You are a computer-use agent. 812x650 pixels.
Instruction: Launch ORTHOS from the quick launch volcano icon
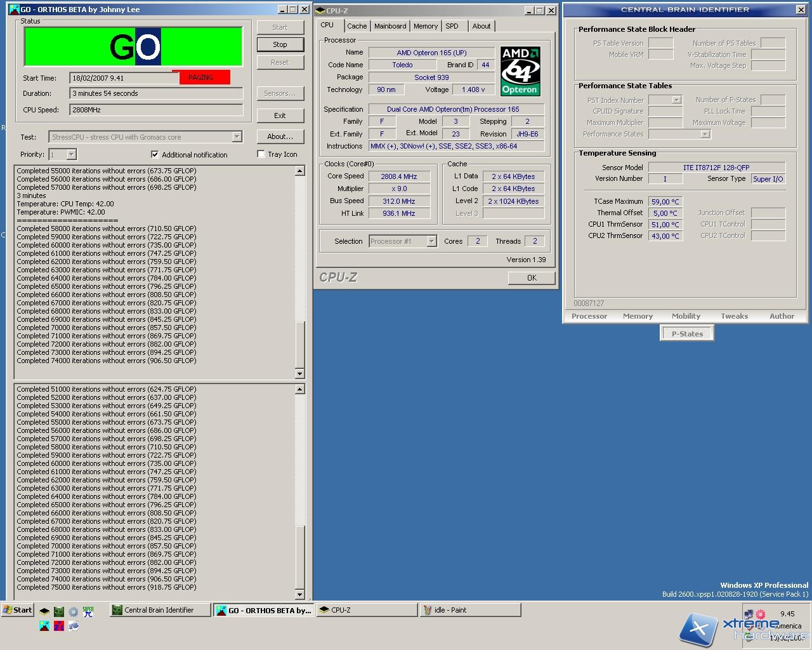(44, 626)
